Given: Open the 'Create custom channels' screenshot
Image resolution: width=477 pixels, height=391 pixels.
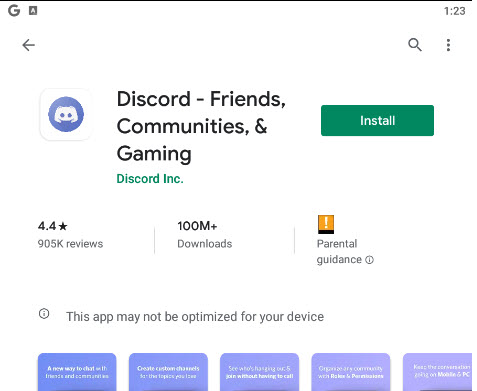Looking at the screenshot, I should pos(168,372).
